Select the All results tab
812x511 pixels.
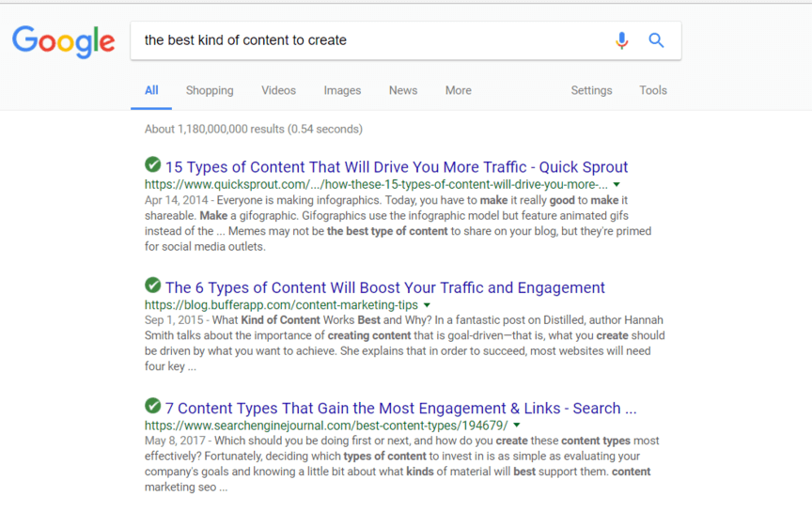[151, 90]
